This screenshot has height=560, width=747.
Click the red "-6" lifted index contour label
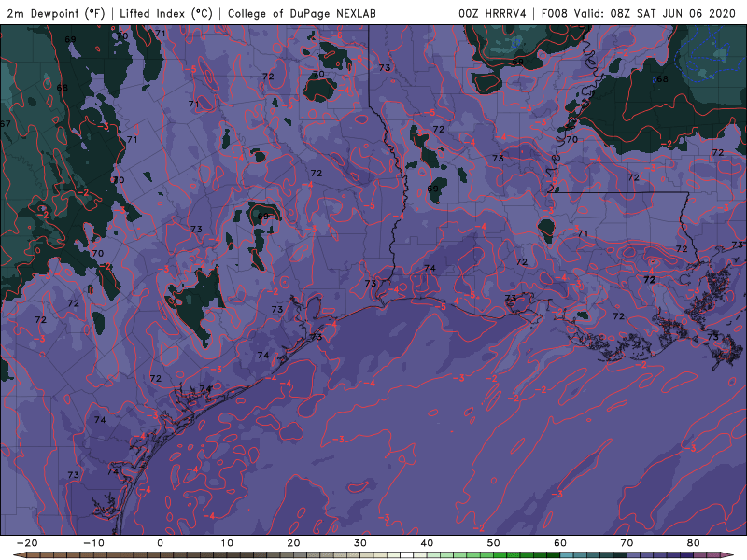[x=337, y=35]
